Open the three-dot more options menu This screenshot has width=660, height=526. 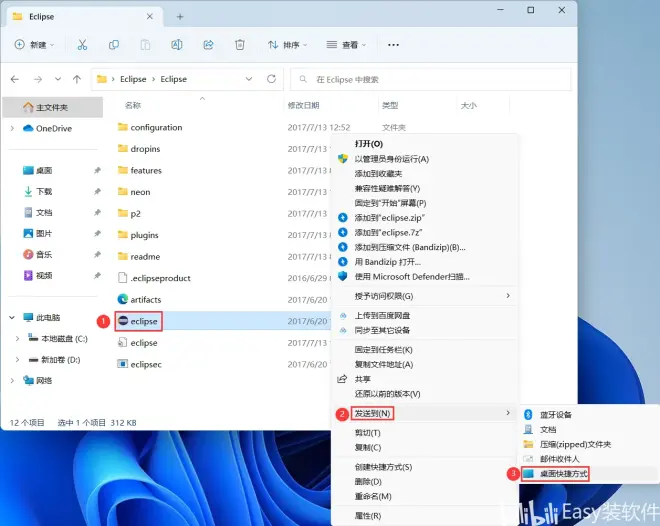[x=393, y=45]
